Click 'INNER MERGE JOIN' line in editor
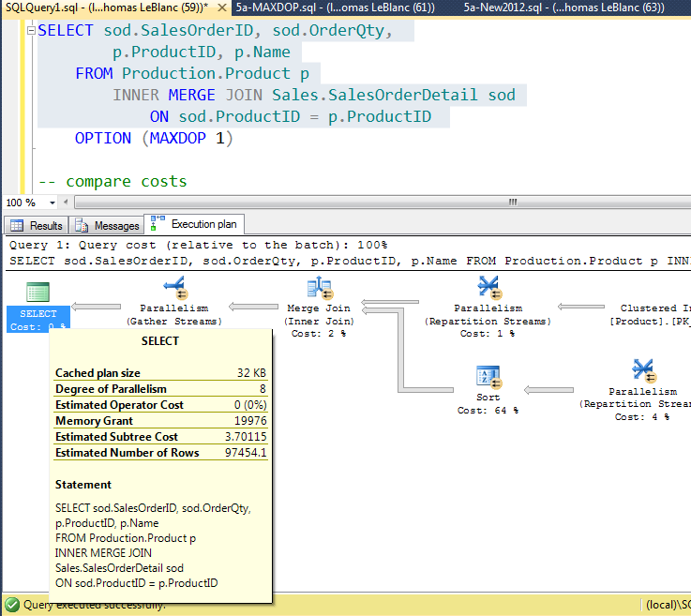 [314, 96]
